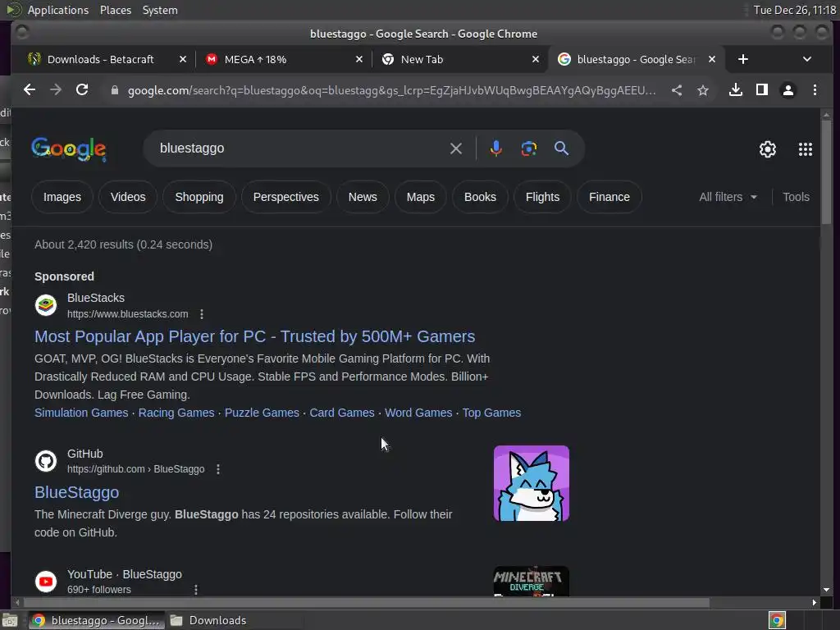Open the System menu
Viewport: 840px width, 630px height.
coord(160,10)
